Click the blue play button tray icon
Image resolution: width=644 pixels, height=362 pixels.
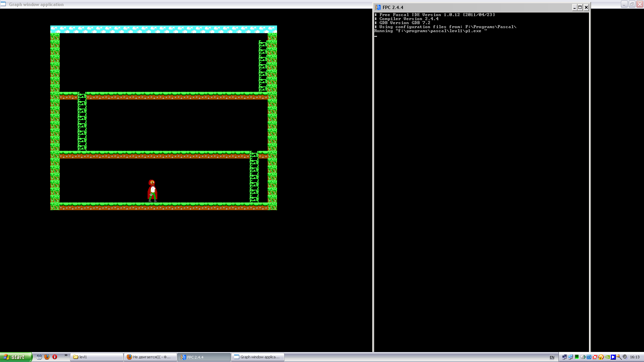coord(613,357)
